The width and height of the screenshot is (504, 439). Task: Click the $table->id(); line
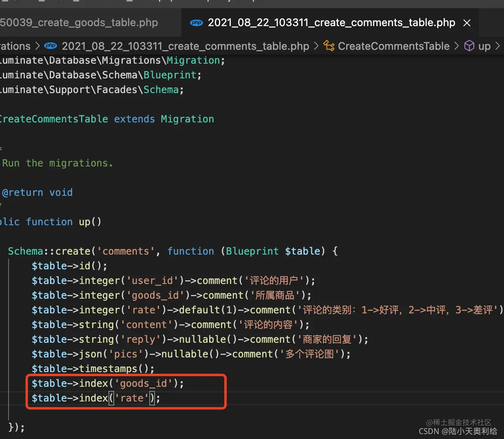point(70,266)
